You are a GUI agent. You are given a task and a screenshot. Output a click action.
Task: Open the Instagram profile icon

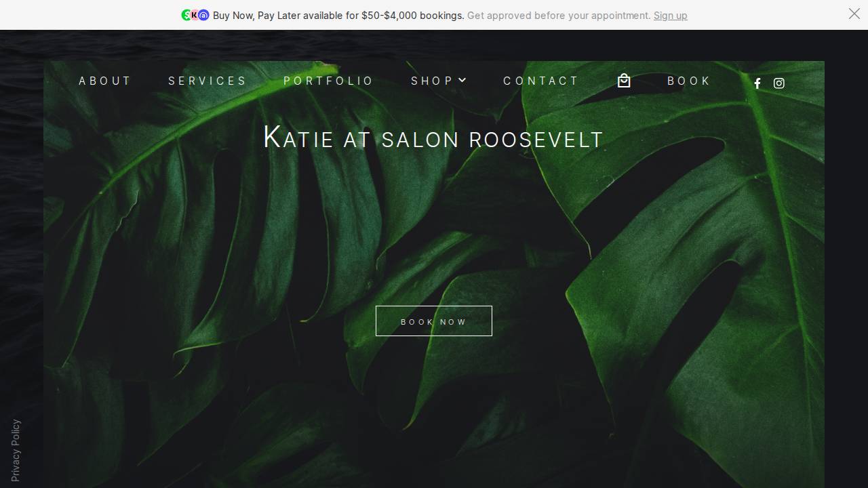pos(778,83)
